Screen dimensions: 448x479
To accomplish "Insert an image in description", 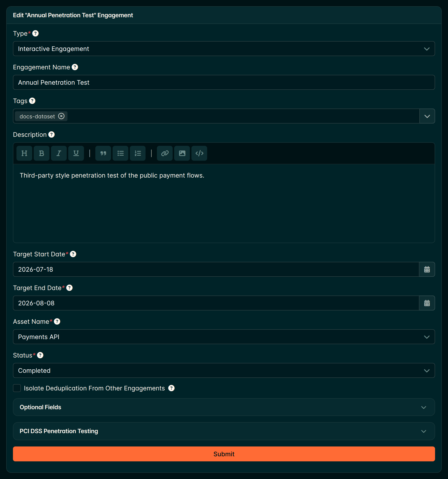I will [x=182, y=153].
